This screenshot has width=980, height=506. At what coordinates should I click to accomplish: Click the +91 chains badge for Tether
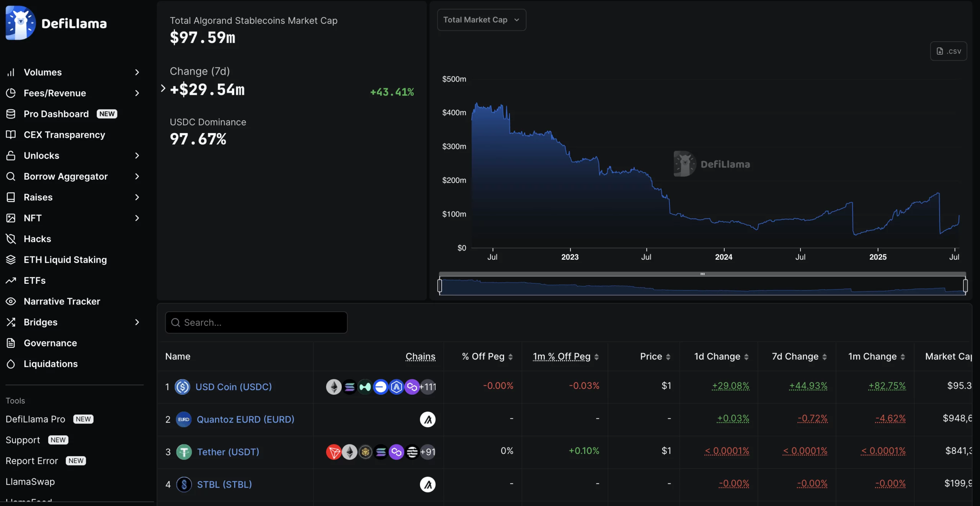pyautogui.click(x=428, y=452)
